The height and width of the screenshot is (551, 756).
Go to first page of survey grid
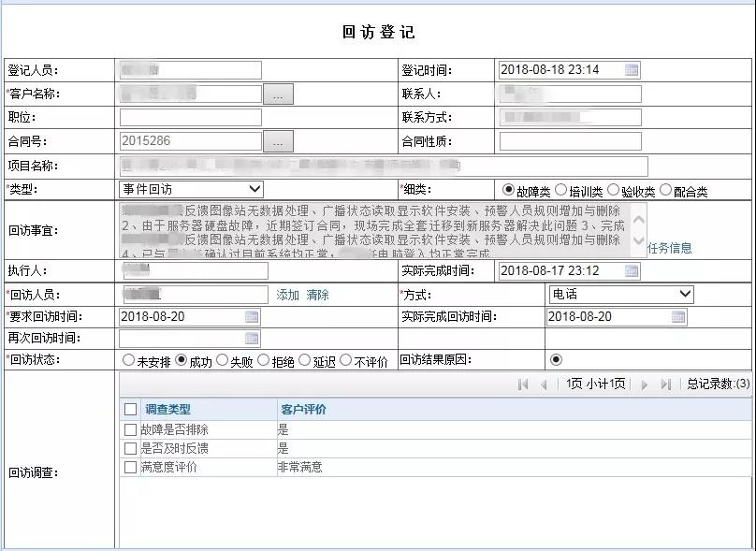tap(523, 384)
